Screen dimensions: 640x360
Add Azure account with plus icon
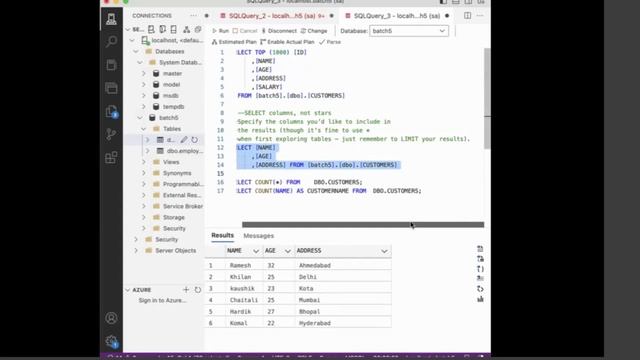(186, 289)
